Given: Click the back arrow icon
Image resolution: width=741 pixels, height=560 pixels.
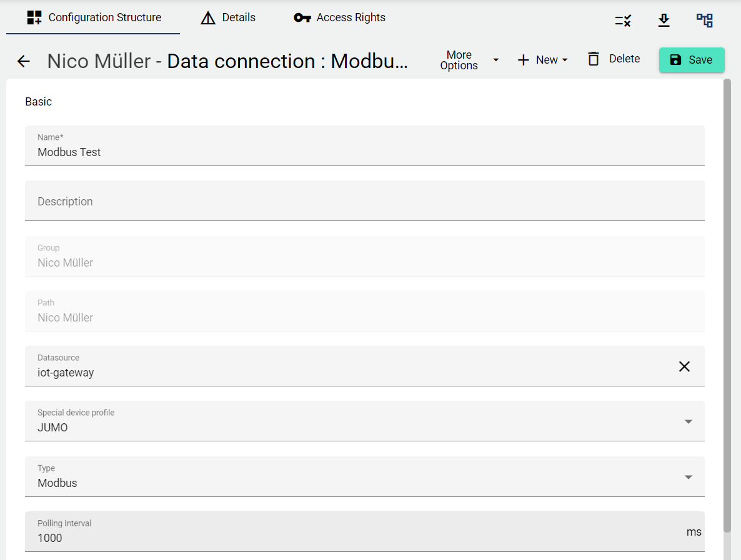Looking at the screenshot, I should coord(24,61).
